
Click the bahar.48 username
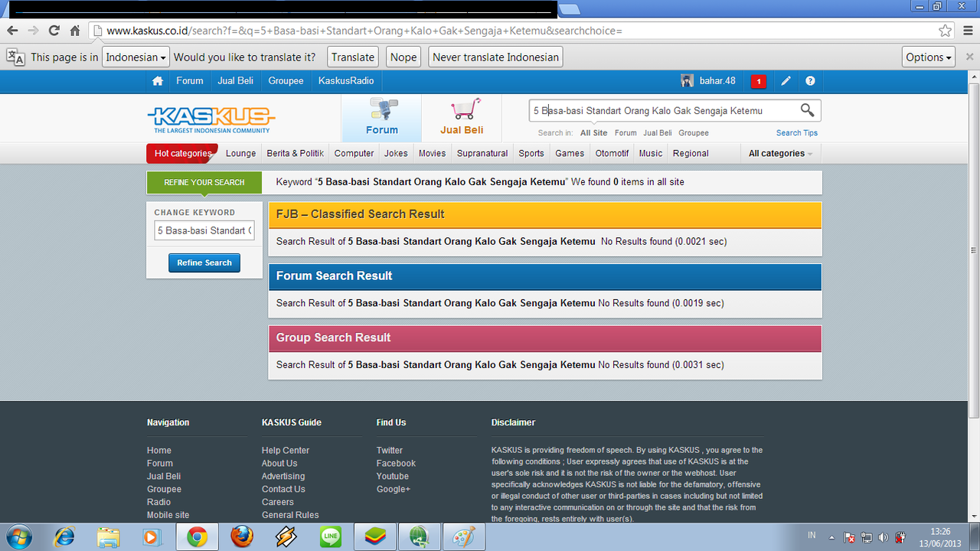tap(717, 81)
